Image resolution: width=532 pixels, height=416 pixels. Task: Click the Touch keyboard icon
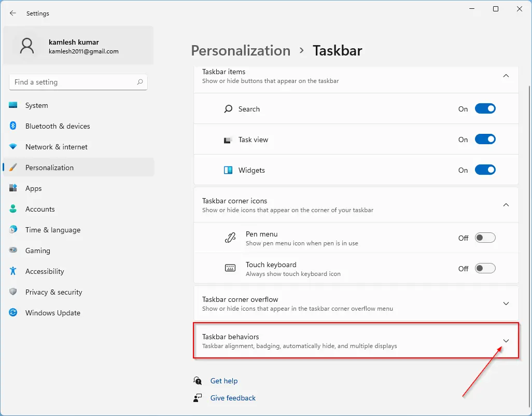click(x=230, y=268)
